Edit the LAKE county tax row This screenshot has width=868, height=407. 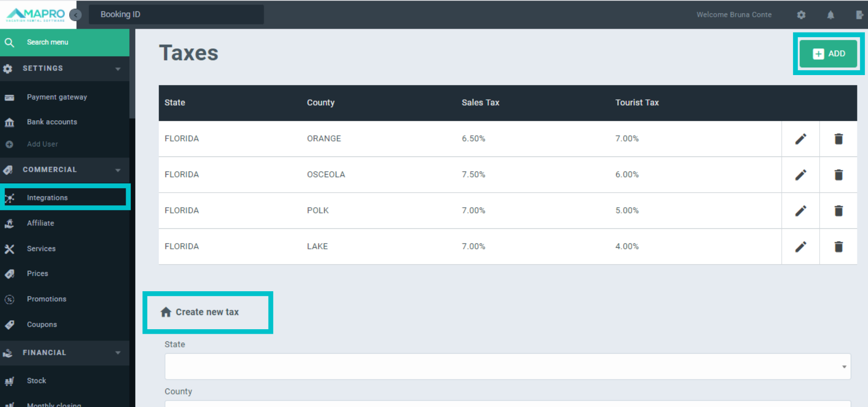(x=800, y=246)
